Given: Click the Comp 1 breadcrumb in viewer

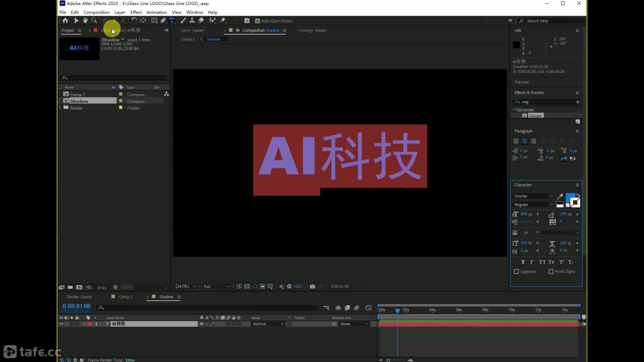Looking at the screenshot, I should (188, 39).
